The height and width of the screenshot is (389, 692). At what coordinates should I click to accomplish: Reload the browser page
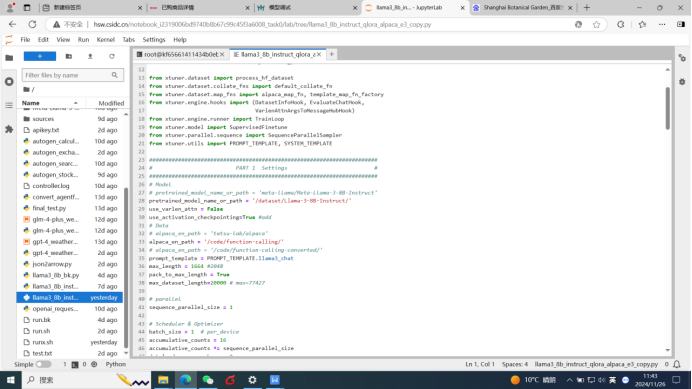coord(32,24)
